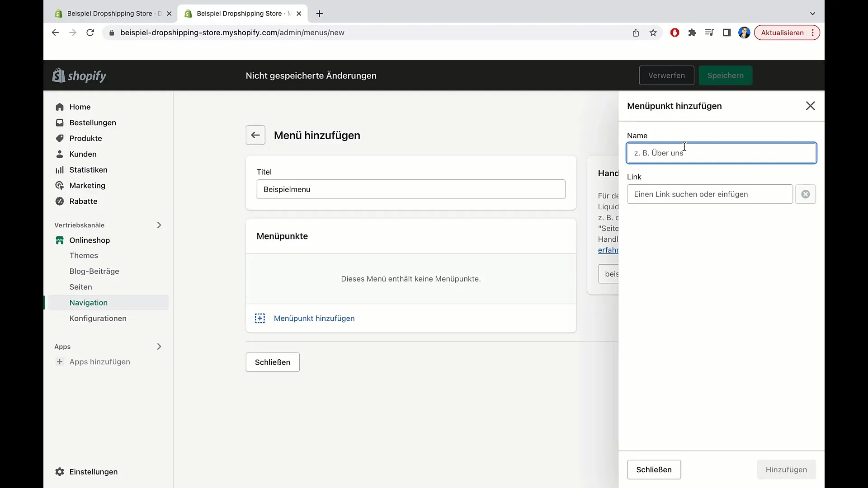Click Schließen below the menu form

[x=273, y=362]
